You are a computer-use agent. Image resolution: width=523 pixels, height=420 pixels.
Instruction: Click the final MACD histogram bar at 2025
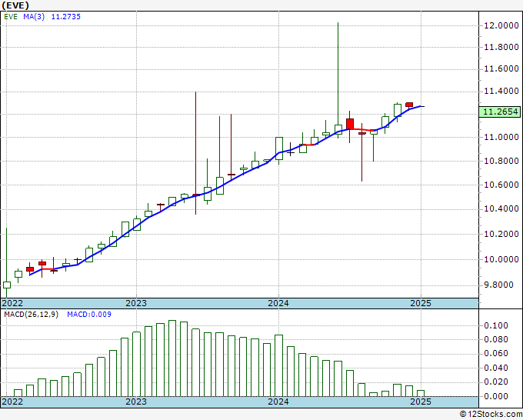coord(420,393)
